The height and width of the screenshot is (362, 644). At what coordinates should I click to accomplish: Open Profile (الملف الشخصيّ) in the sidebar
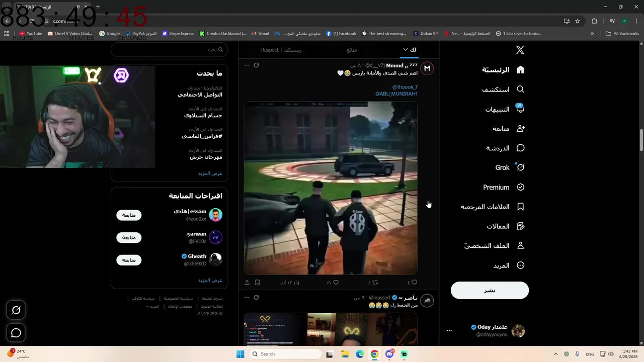click(495, 246)
